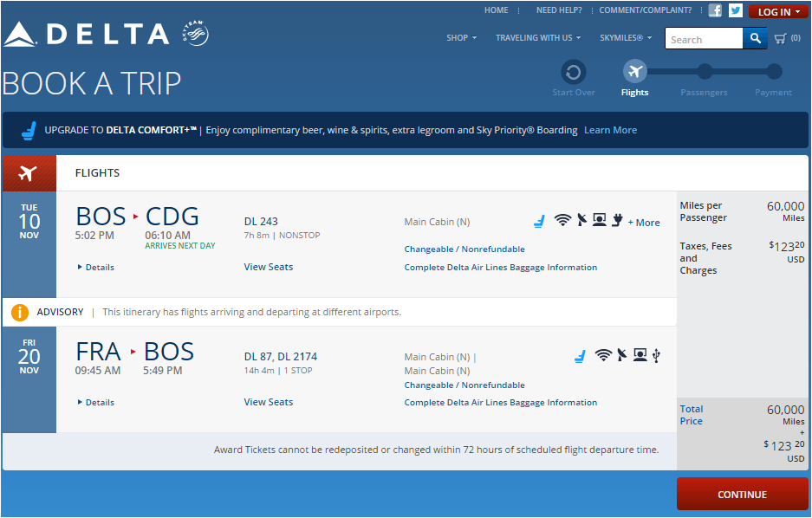Viewport: 812px width, 518px height.
Task: Click the Wi-Fi icon on FRA-BOS flight
Action: click(603, 355)
